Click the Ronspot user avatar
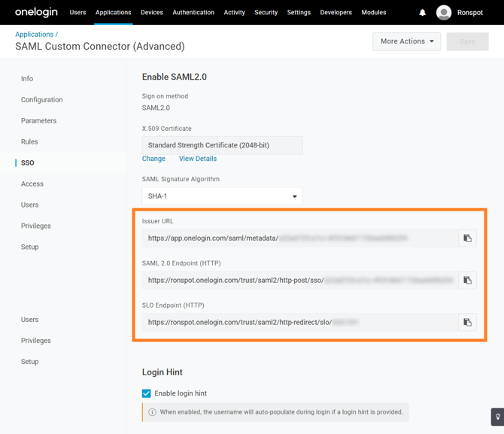 tap(444, 13)
